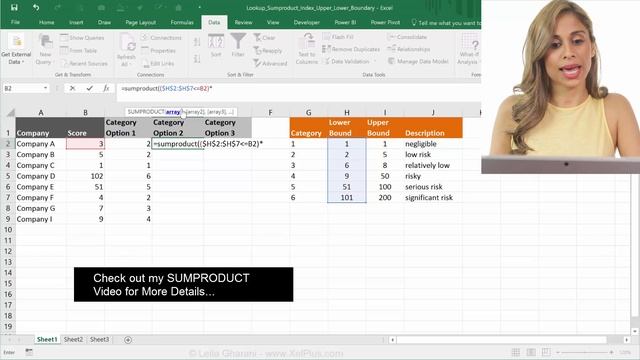Click Upper Bound value 200
Viewport: 640px width, 360px height.
[x=385, y=198]
